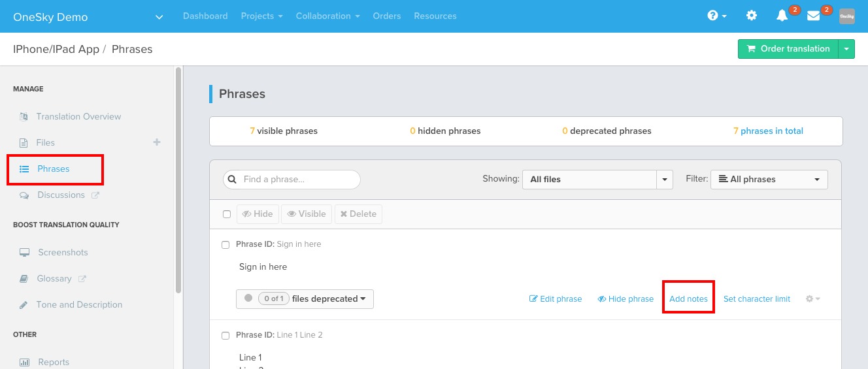The width and height of the screenshot is (868, 369).
Task: Open Files in sidebar
Action: 46,143
